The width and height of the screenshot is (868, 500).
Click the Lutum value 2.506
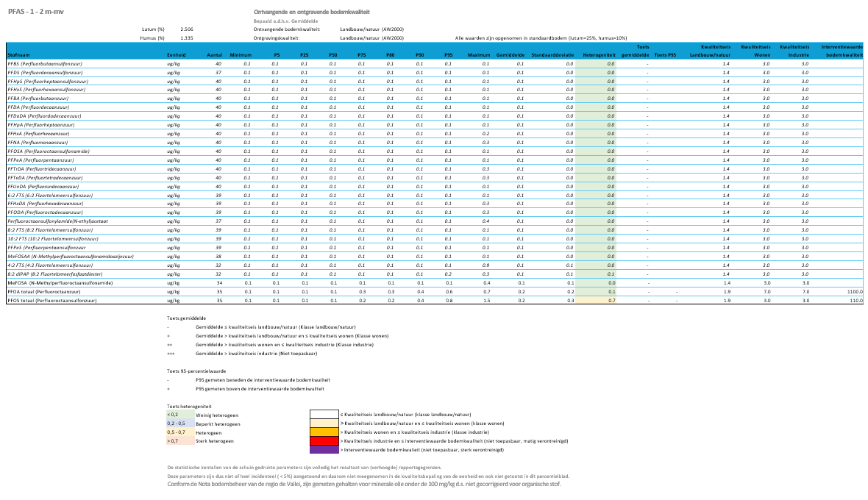pyautogui.click(x=187, y=29)
